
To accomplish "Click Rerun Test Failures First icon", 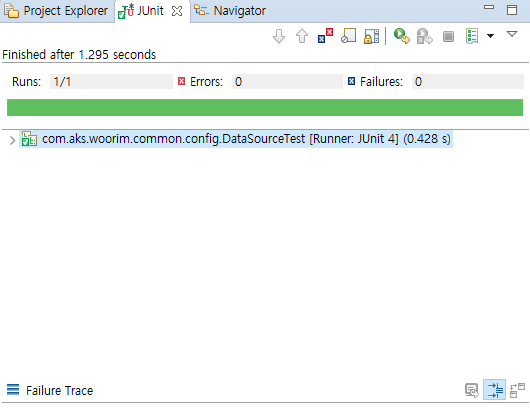I will click(x=425, y=36).
